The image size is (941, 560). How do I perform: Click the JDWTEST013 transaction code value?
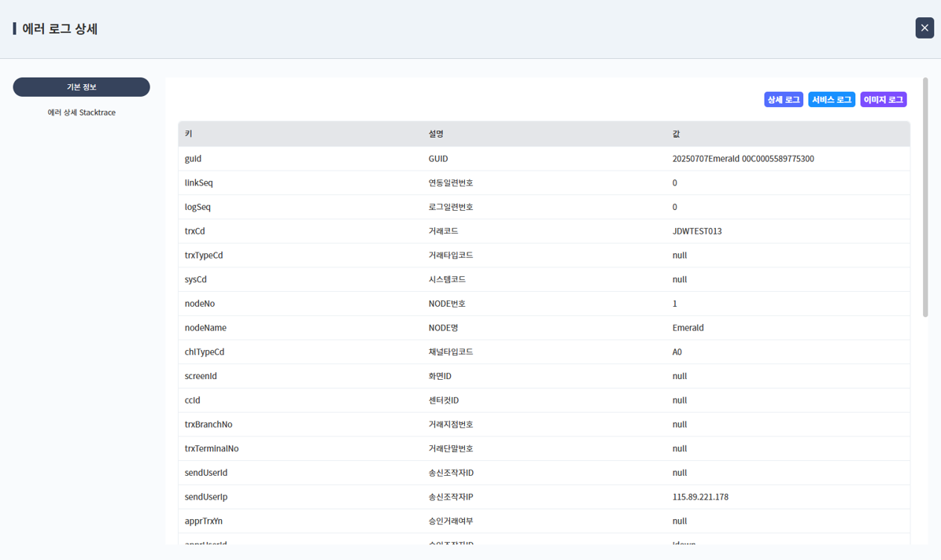696,231
